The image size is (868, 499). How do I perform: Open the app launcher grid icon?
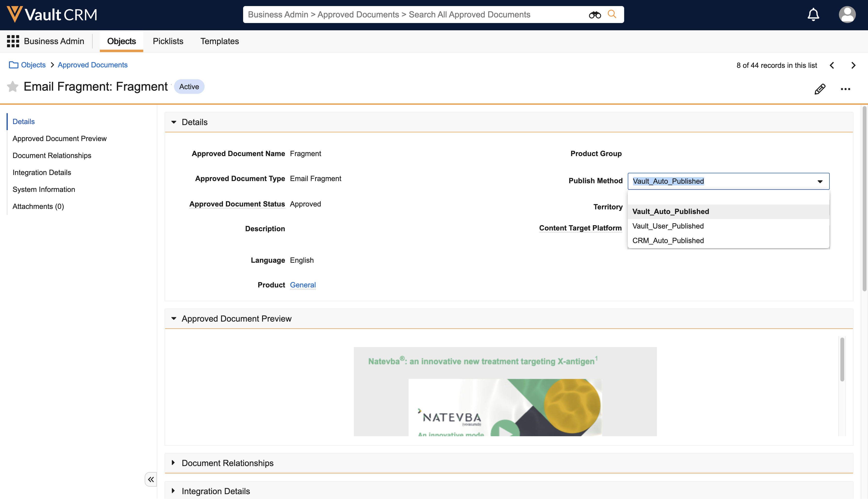point(13,41)
